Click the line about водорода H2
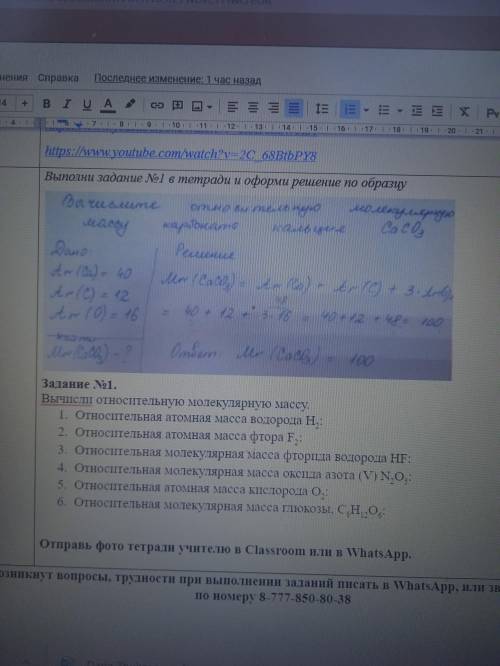The width and height of the screenshot is (500, 666). click(x=198, y=419)
